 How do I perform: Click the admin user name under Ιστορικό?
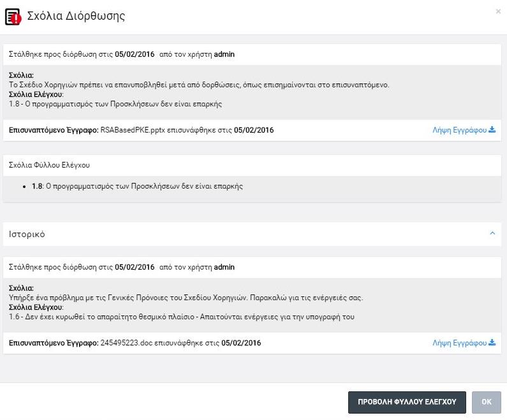(224, 267)
